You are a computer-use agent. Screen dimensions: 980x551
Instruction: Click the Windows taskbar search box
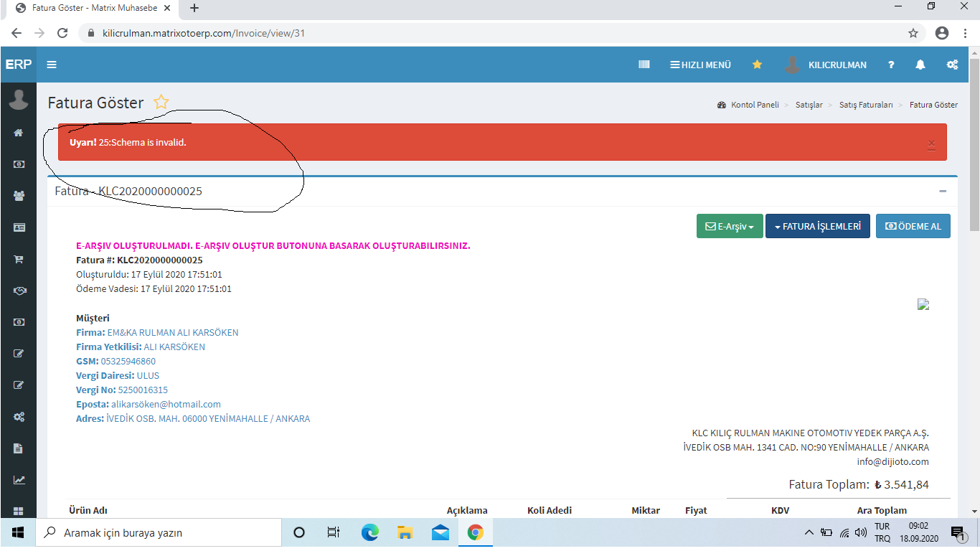[x=158, y=533]
